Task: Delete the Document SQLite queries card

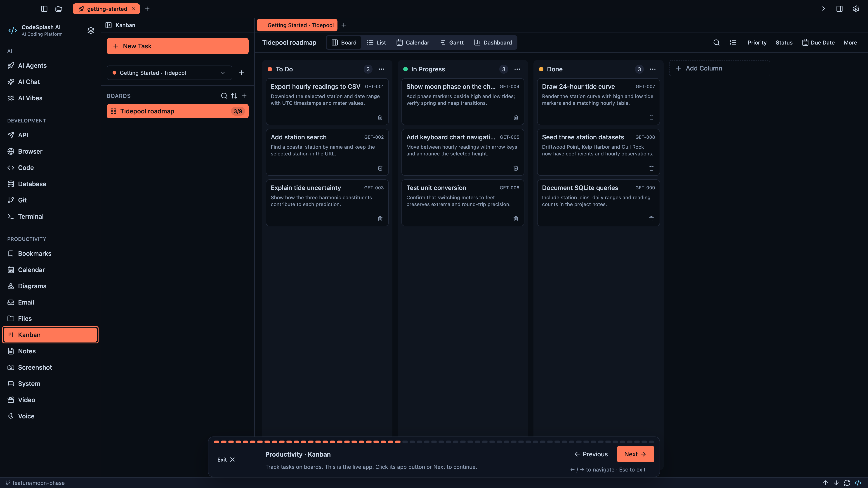Action: pos(651,219)
